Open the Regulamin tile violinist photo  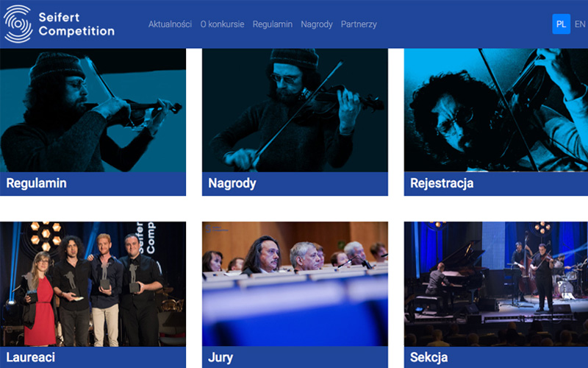pyautogui.click(x=93, y=110)
